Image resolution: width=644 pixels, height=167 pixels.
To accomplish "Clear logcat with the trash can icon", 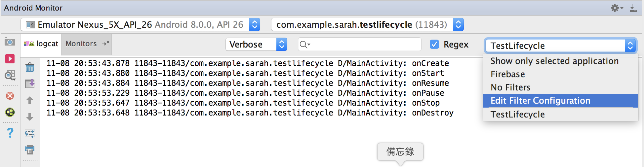I will pos(30,67).
